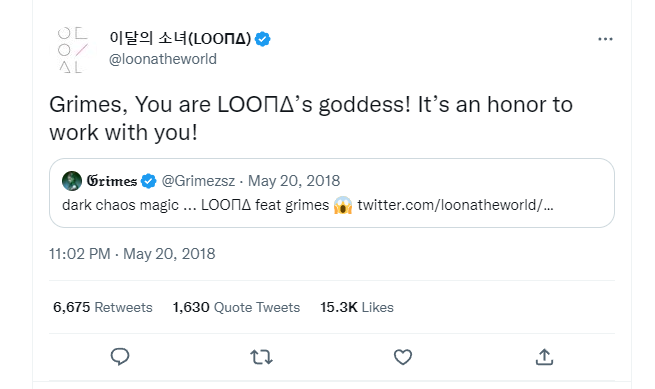Click the screaming face emoji in quote
This screenshot has height=389, width=655.
(x=343, y=205)
